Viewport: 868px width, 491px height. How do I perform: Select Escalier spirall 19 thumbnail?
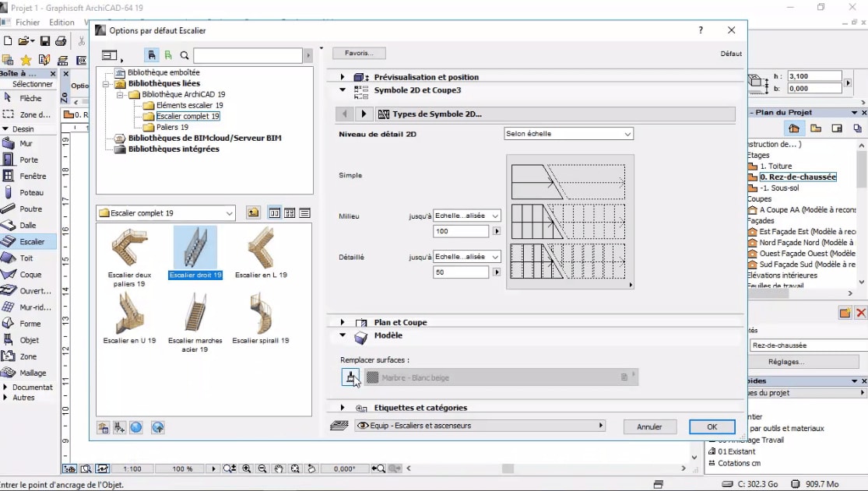pos(261,318)
